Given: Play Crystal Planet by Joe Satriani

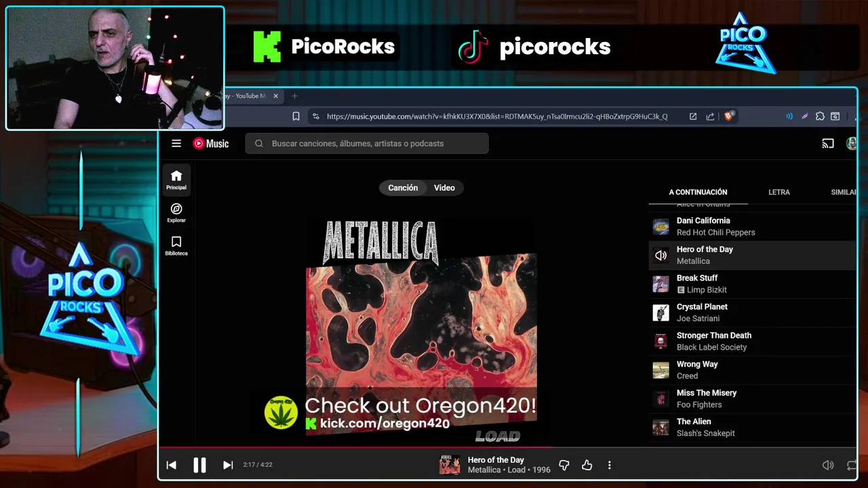Looking at the screenshot, I should tap(752, 312).
